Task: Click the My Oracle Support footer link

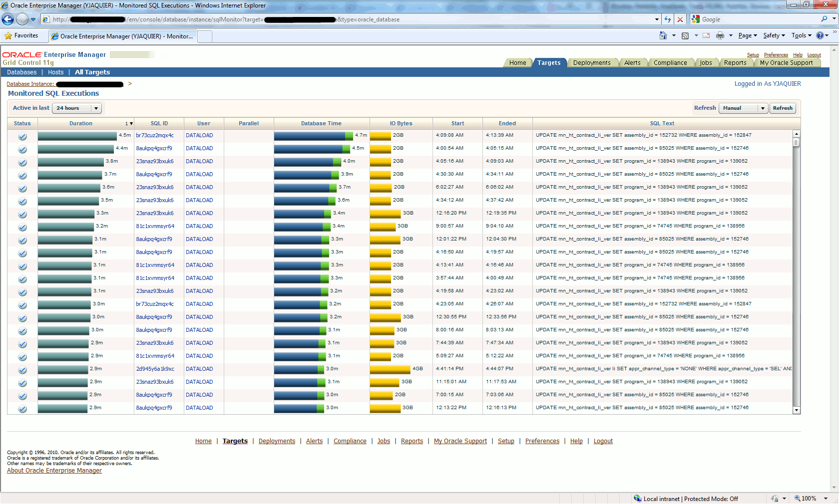Action: [x=460, y=441]
